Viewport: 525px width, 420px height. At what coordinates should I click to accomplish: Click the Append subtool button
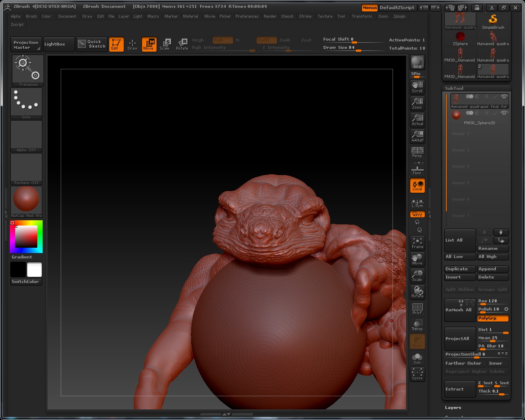[493, 269]
